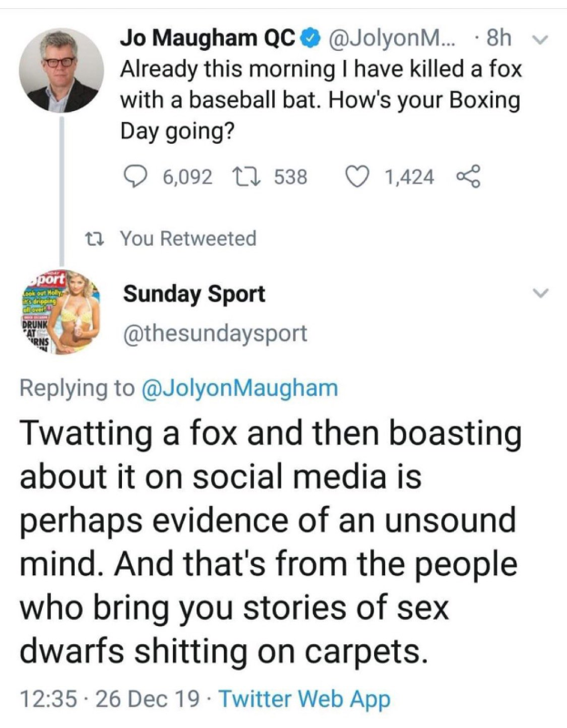567x728 pixels.
Task: Open the @thesundaysport handle
Action: click(215, 334)
